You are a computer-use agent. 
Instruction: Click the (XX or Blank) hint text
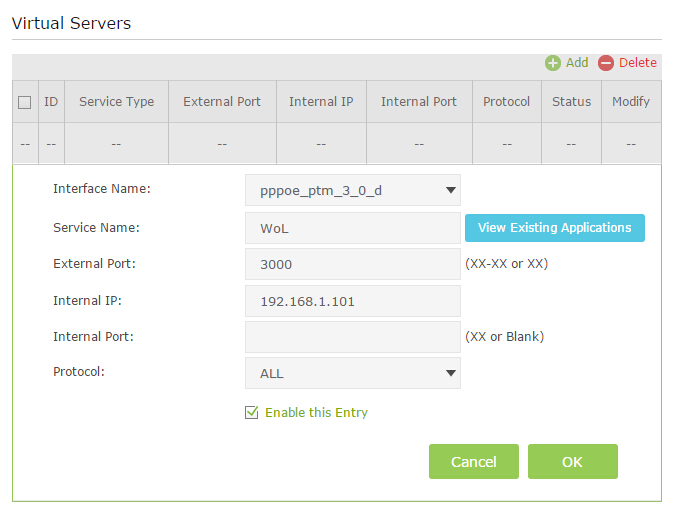tap(504, 336)
